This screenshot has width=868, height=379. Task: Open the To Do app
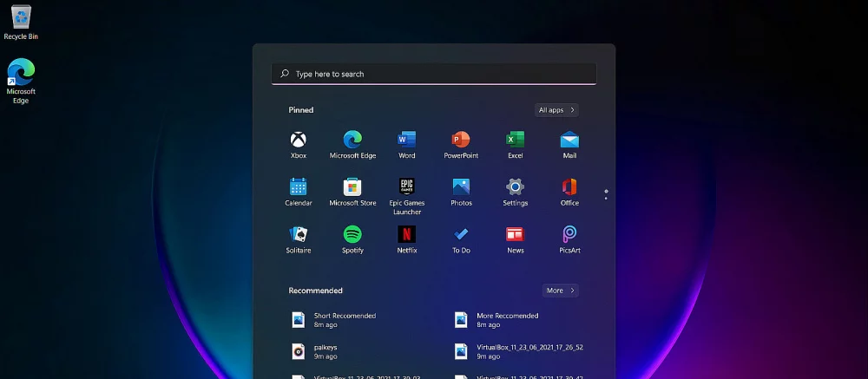tap(461, 240)
